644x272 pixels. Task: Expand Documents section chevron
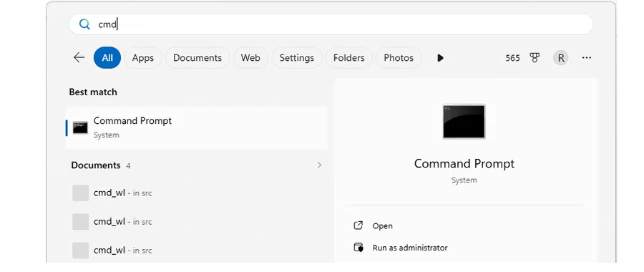[319, 165]
